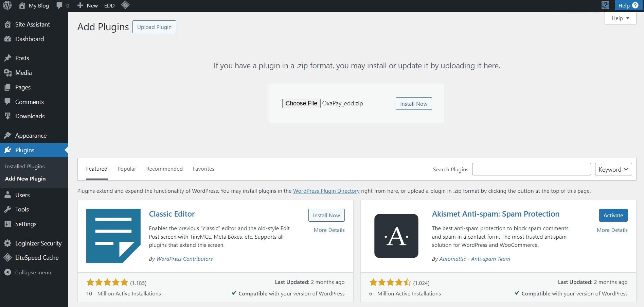
Task: Click the diamond icon next to EDD
Action: pos(125,5)
